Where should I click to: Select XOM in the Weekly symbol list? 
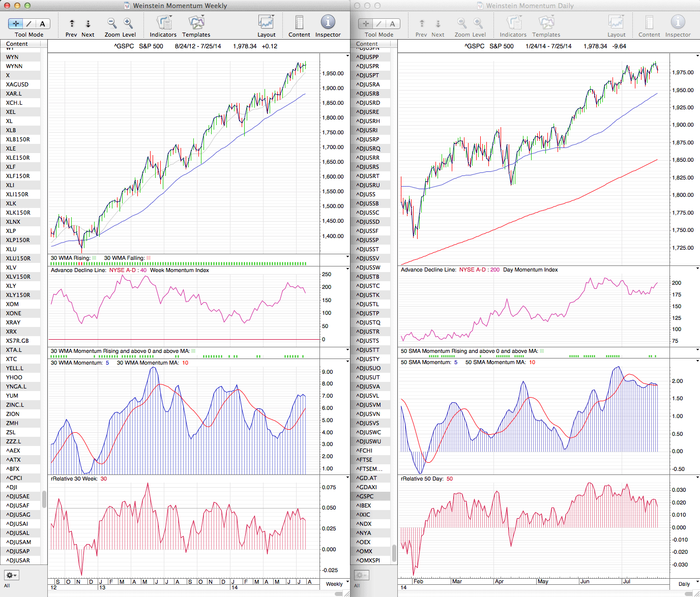pyautogui.click(x=12, y=304)
